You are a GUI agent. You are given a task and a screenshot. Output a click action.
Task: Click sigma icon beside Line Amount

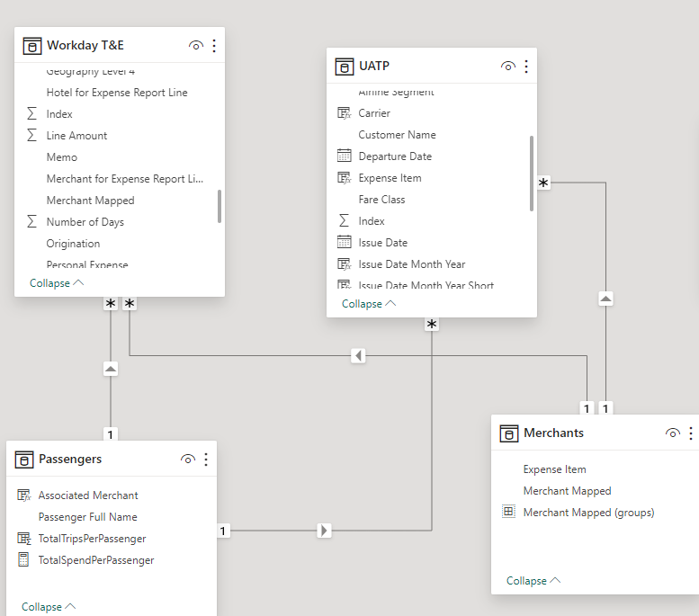tap(31, 135)
